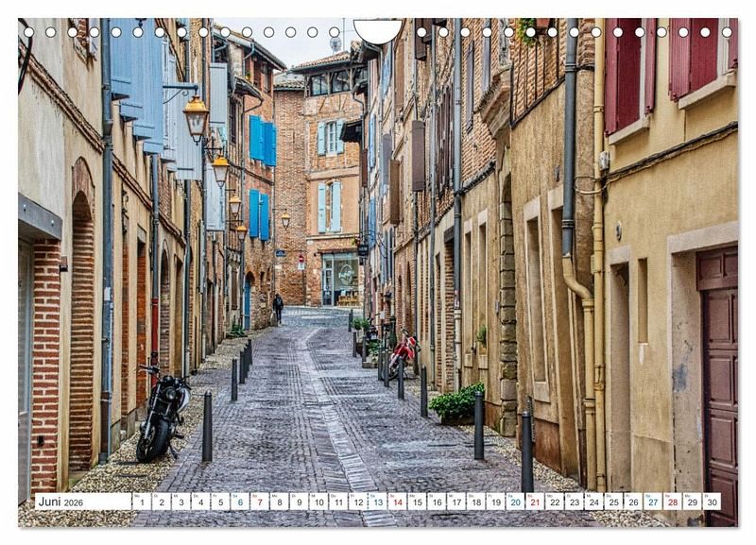
Task: Select day 16 in the calendar strip
Action: click(x=437, y=502)
